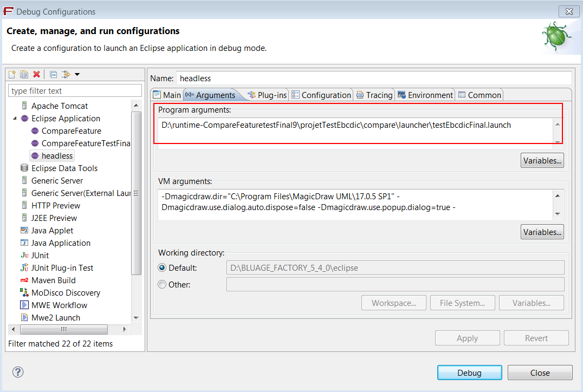Open the Configuration tab
Image resolution: width=583 pixels, height=392 pixels.
tap(321, 95)
